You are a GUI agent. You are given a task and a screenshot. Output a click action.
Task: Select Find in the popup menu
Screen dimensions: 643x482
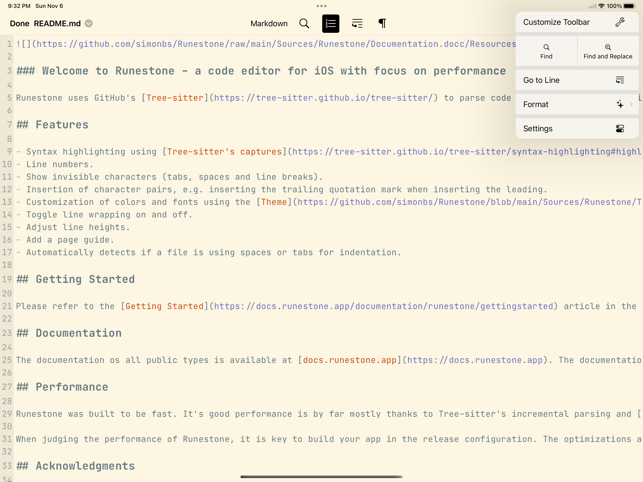(546, 51)
